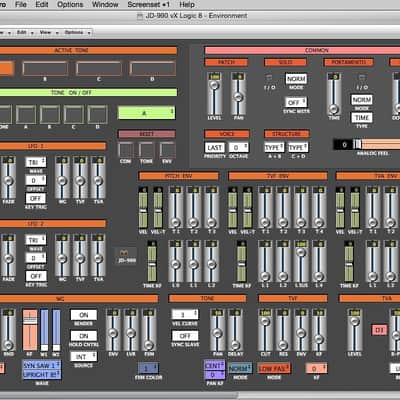
Task: Click the TONE reset button
Action: 146,150
